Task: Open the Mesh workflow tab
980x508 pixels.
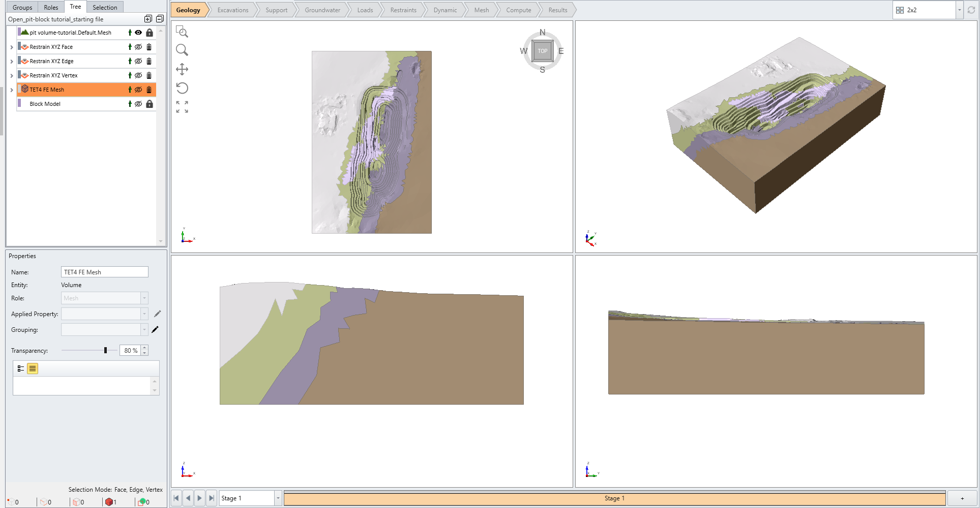Action: coord(482,10)
